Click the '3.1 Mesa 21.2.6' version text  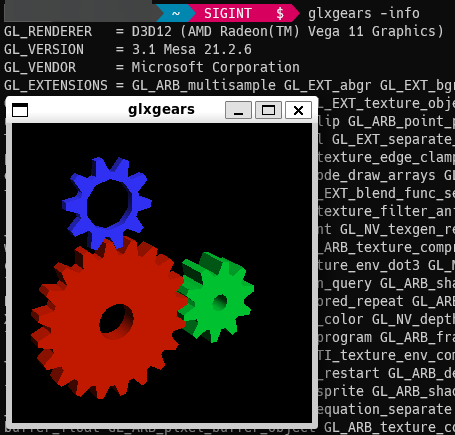coord(192,49)
